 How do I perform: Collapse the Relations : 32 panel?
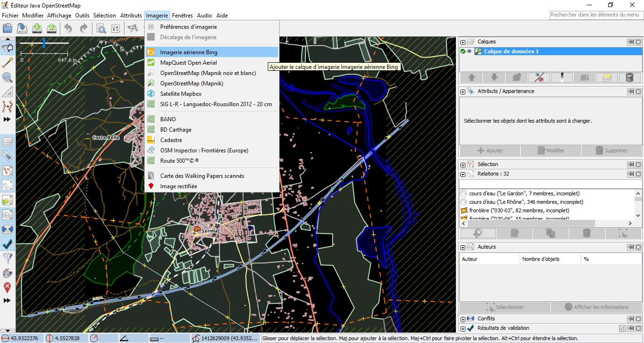coord(463,174)
